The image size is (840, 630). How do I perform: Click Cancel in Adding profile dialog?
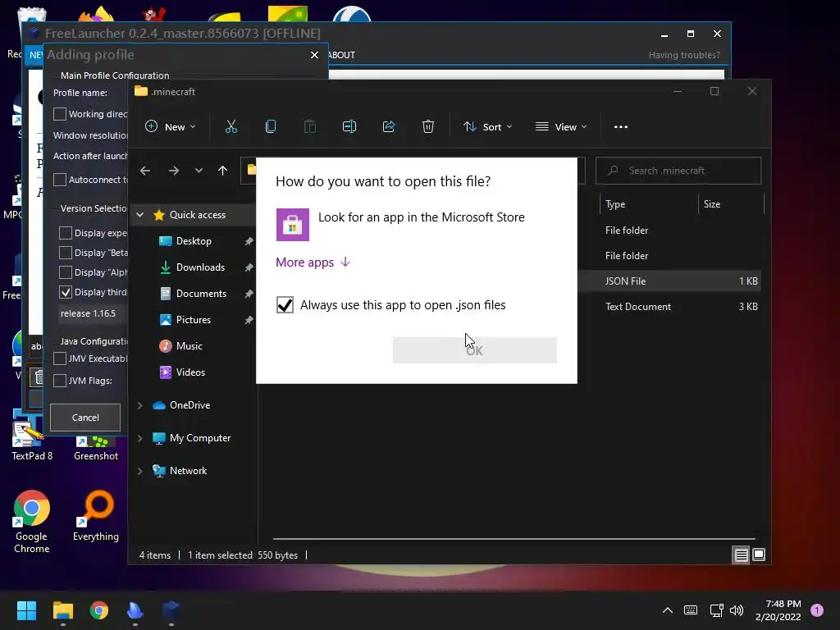85,418
